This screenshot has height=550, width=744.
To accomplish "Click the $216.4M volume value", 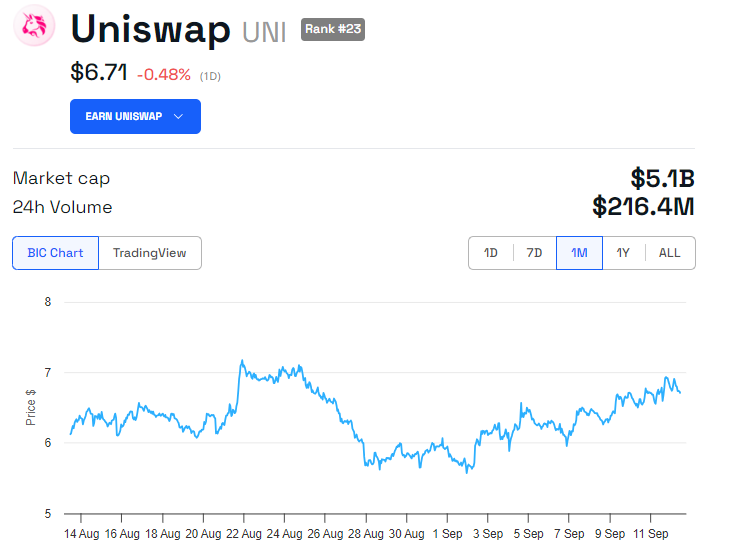I will (x=643, y=206).
